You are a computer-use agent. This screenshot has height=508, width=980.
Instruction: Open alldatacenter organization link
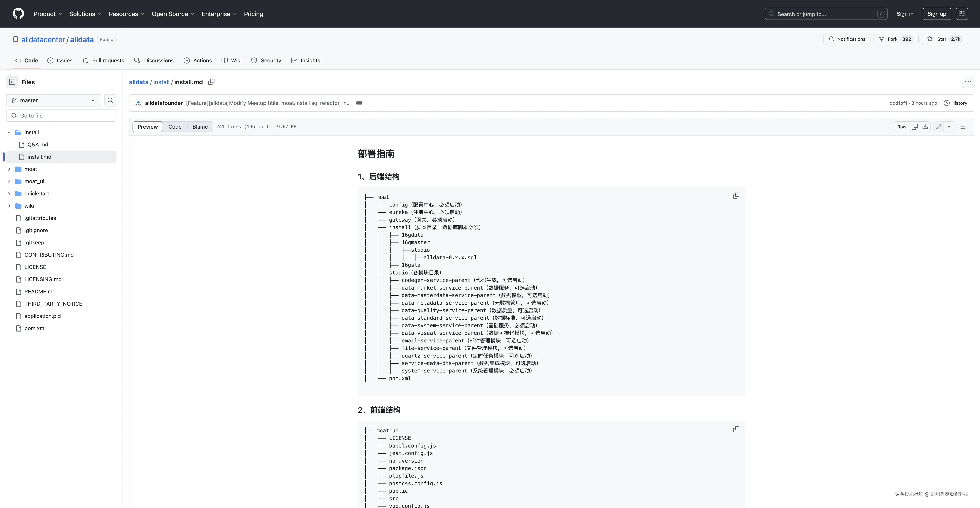43,40
